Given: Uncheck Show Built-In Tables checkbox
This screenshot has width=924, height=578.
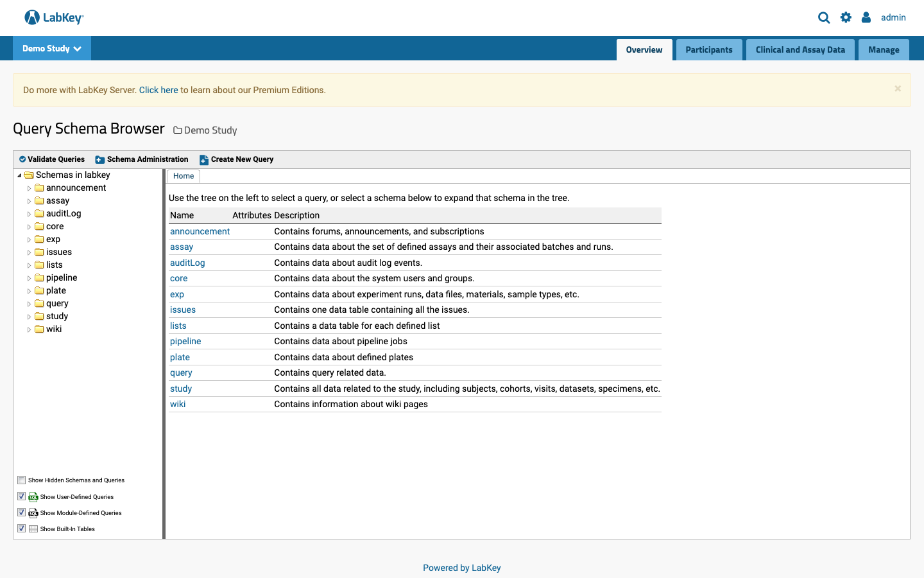Looking at the screenshot, I should pyautogui.click(x=22, y=529).
